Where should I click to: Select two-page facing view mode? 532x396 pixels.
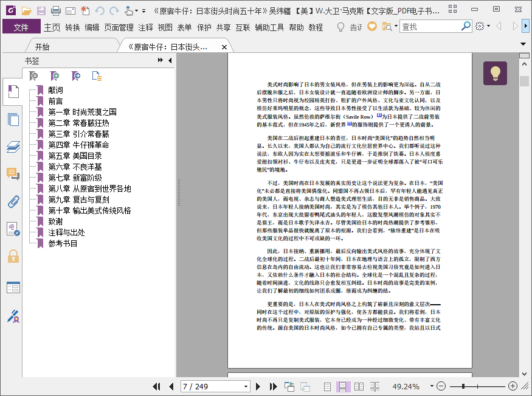pos(359,386)
